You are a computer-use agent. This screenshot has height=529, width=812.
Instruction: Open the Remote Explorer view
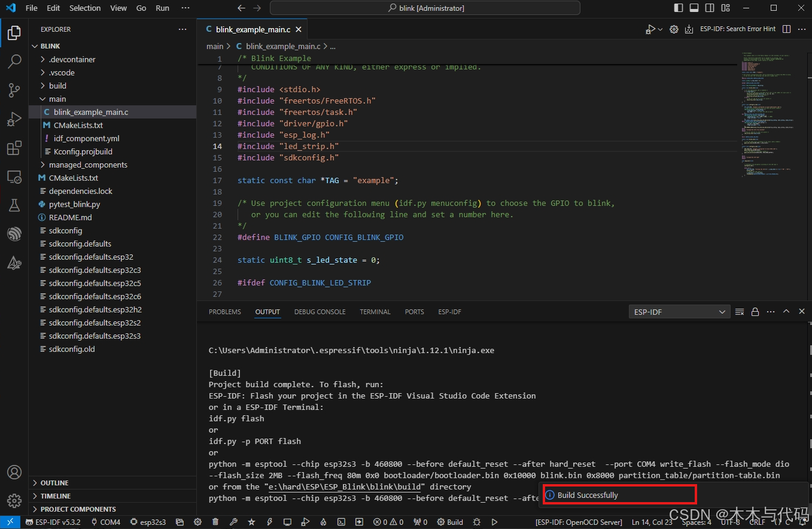pyautogui.click(x=14, y=177)
